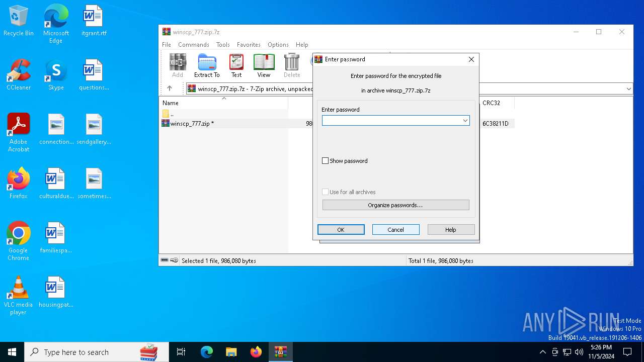This screenshot has width=644, height=362.
Task: Open the Tools menu
Action: coord(223,45)
